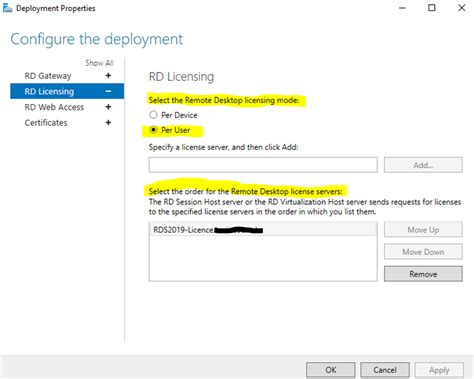Click the Show All link
Screen dimensions: 474x379
(x=99, y=63)
